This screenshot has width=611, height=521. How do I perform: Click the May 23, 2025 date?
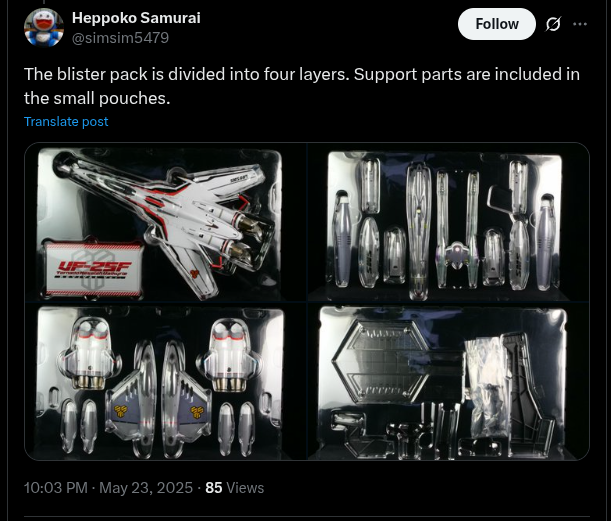tap(146, 488)
